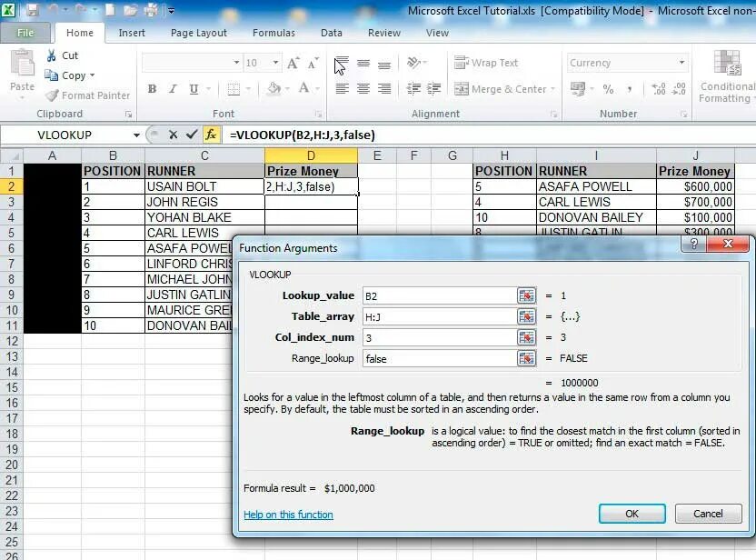Click collapse-dialog icon for Lookup_value
The image size is (756, 560).
(x=526, y=295)
